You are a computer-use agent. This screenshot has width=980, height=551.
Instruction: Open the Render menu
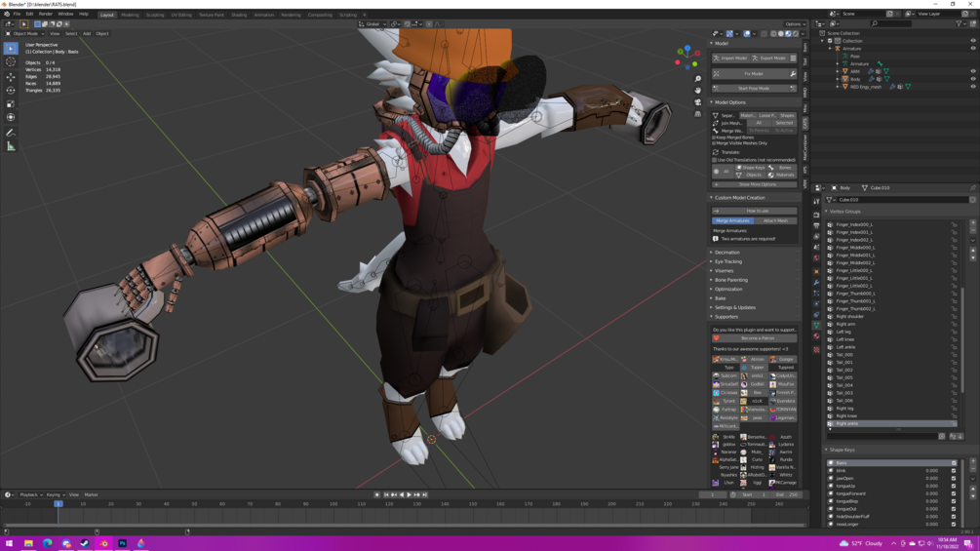46,14
